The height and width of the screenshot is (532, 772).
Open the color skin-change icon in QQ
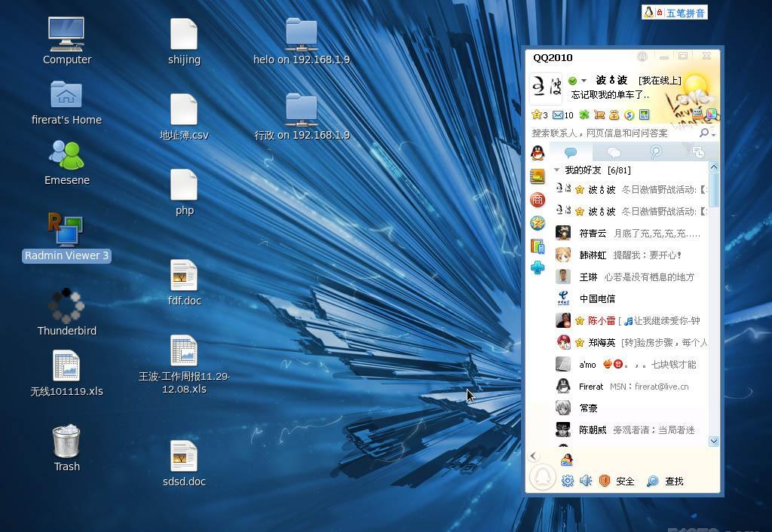point(711,115)
